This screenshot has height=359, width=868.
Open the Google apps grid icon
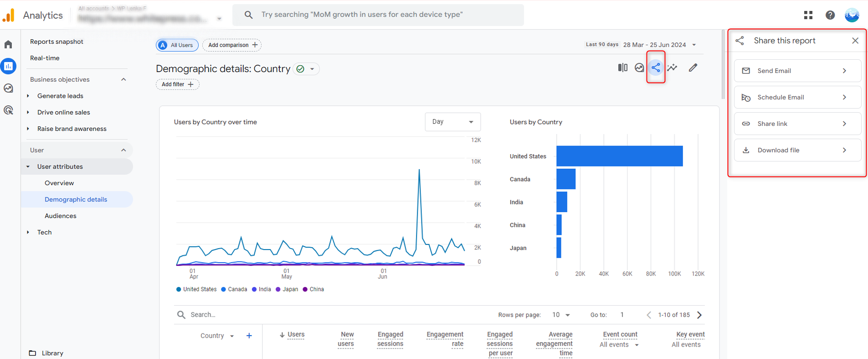(x=808, y=15)
